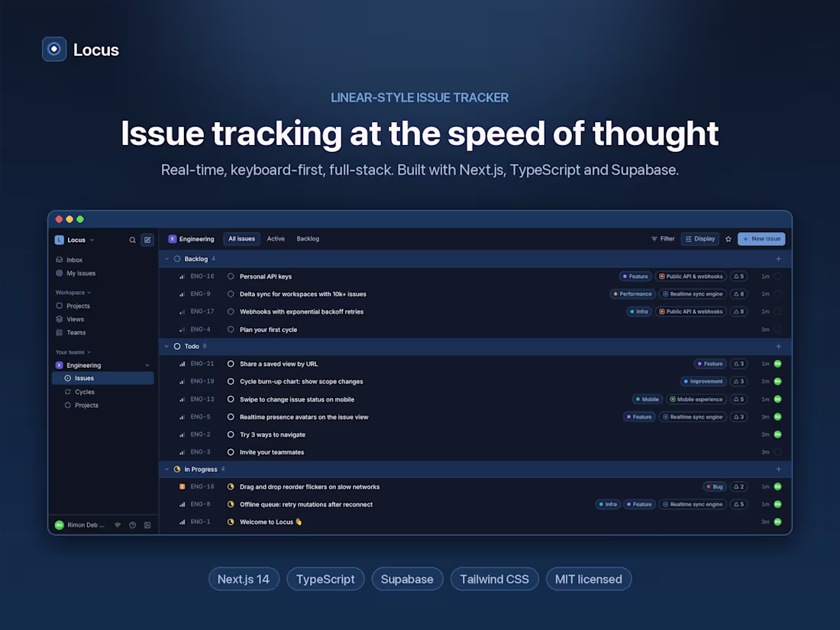
Task: Click Mobile experience project tag on ENG-13
Action: 696,399
